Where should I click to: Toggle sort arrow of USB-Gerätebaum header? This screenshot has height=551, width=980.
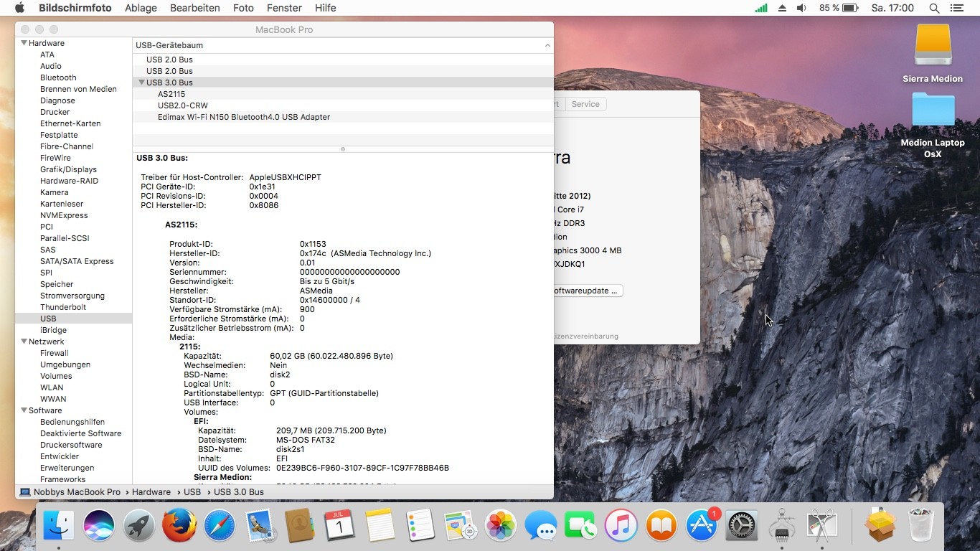(547, 45)
